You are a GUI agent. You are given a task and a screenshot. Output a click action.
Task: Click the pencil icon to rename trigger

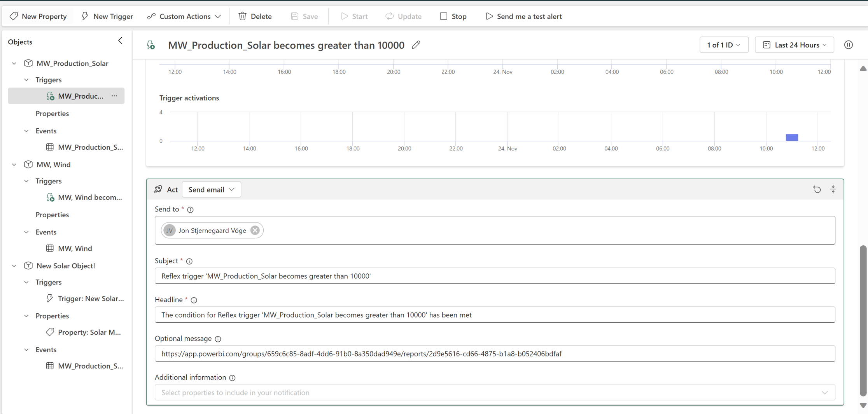416,45
